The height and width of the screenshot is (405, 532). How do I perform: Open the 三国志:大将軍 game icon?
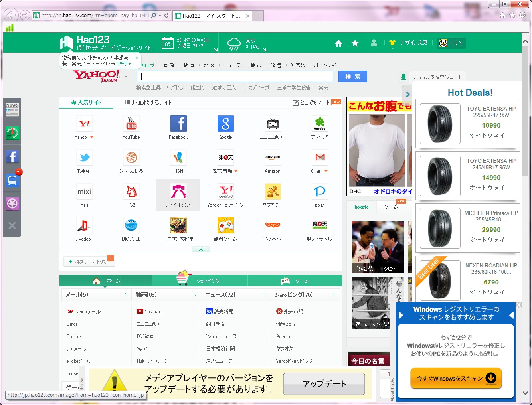(x=178, y=225)
